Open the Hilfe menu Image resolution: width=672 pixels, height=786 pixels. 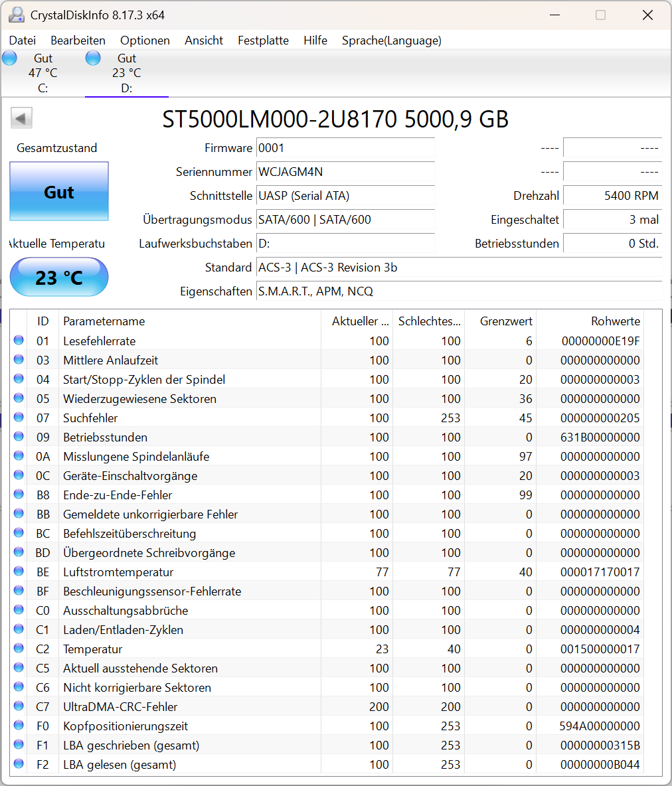(x=315, y=40)
